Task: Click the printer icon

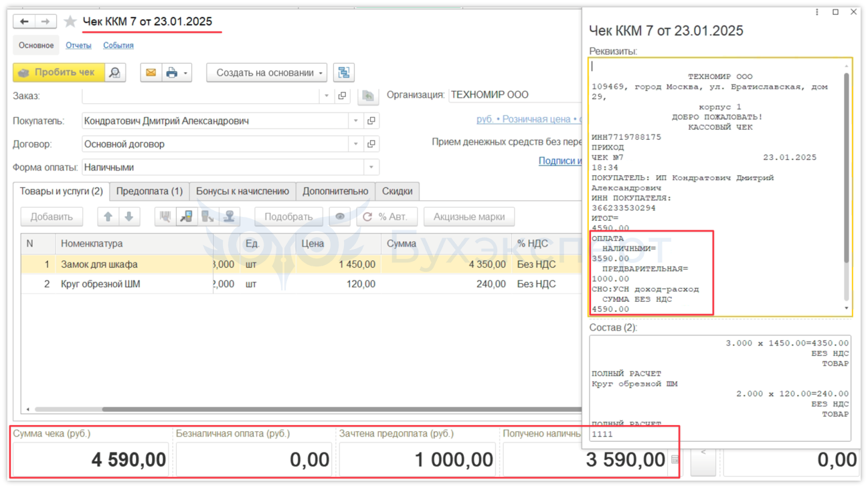Action: pos(172,72)
